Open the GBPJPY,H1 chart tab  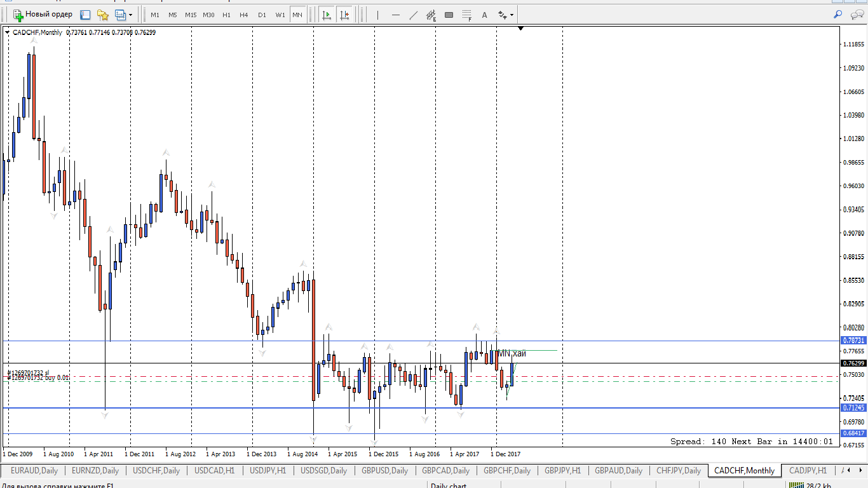562,471
